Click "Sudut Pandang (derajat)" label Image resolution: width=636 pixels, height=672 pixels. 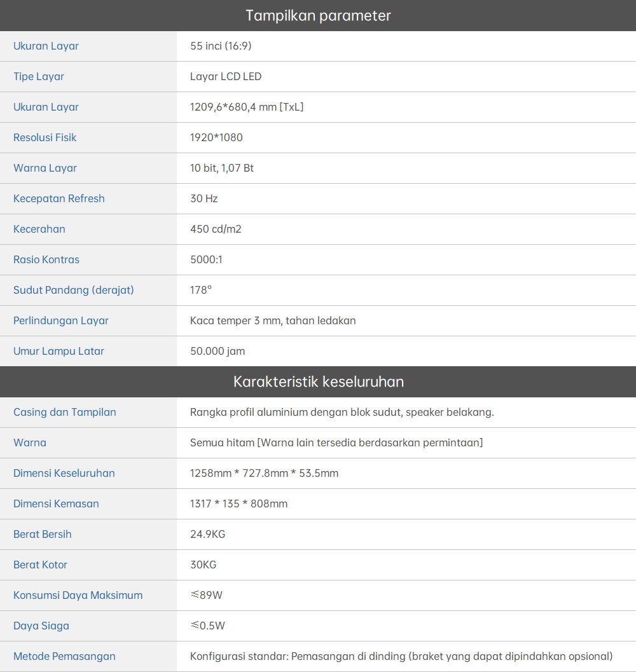74,290
